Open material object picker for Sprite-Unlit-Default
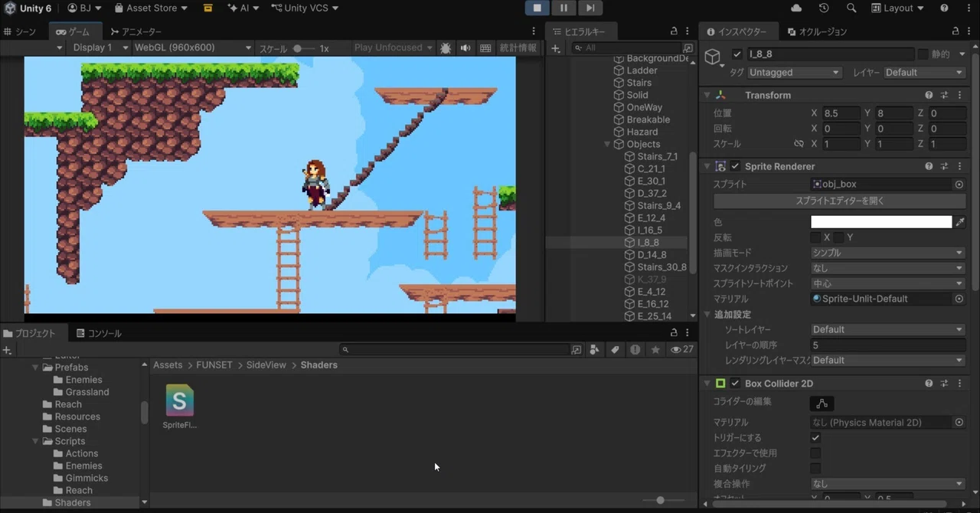The image size is (980, 513). point(959,299)
